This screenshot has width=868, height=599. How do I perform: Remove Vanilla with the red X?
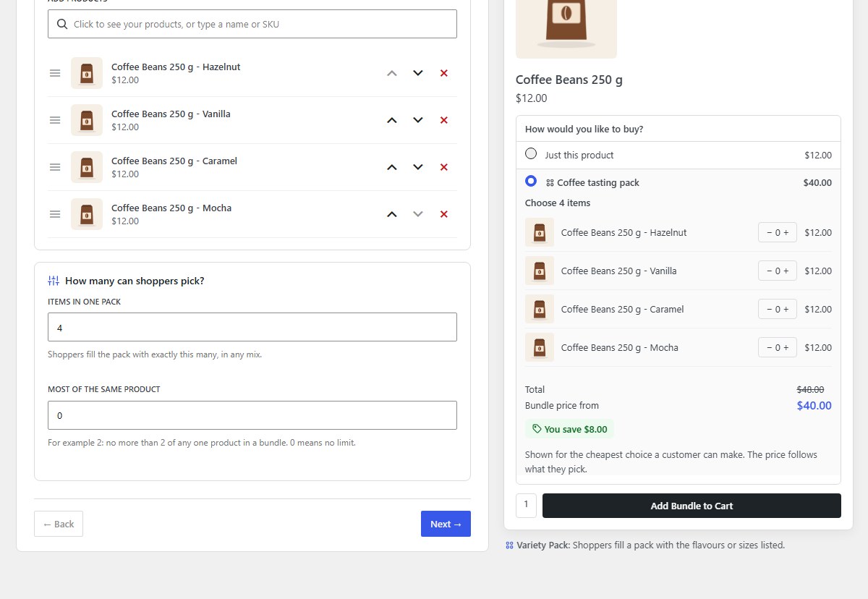tap(444, 120)
